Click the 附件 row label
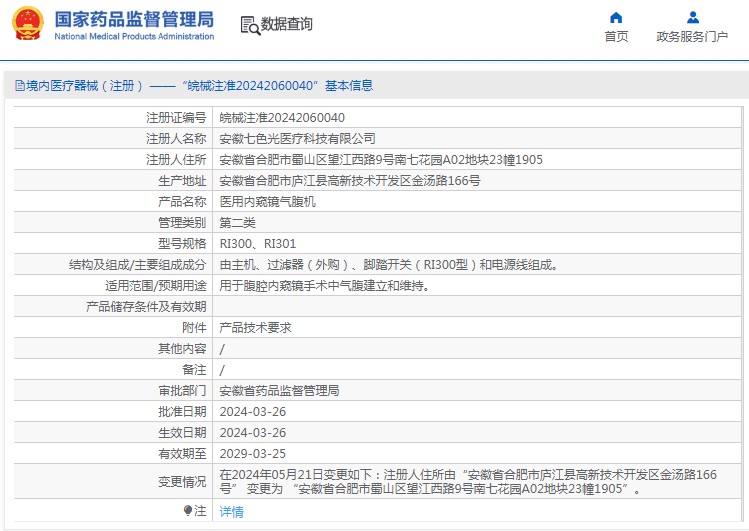 [194, 328]
